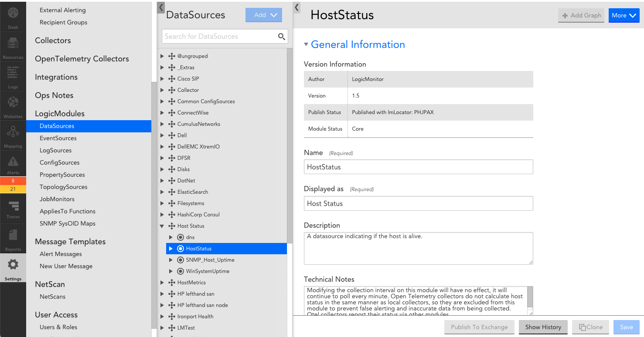The image size is (644, 337).
Task: Click the Clone button
Action: point(590,327)
